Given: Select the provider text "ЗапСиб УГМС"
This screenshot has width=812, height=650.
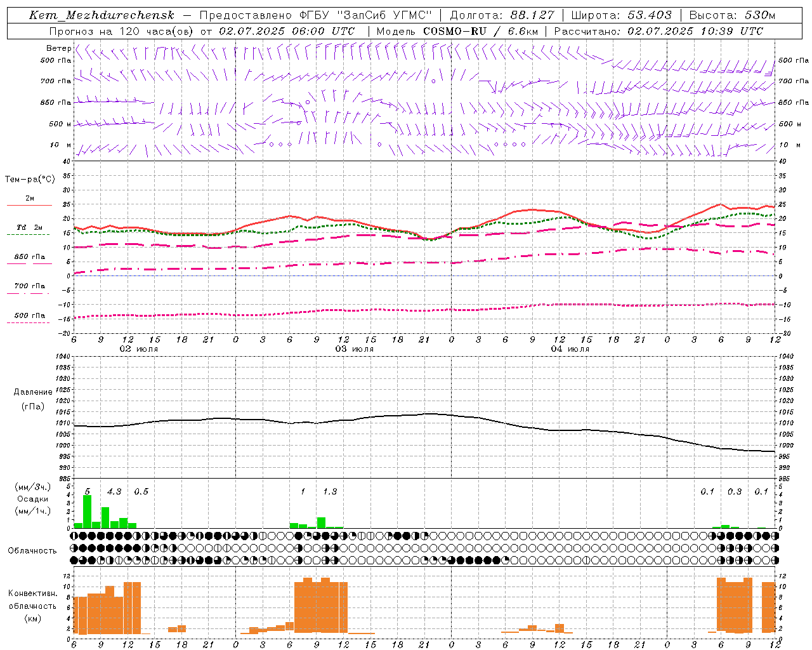Looking at the screenshot, I should pos(386,15).
